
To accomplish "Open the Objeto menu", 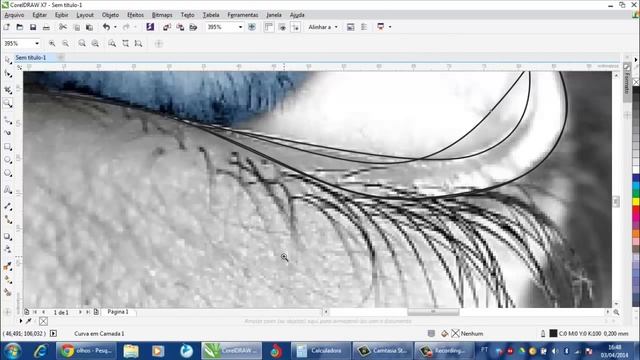I will pyautogui.click(x=110, y=15).
